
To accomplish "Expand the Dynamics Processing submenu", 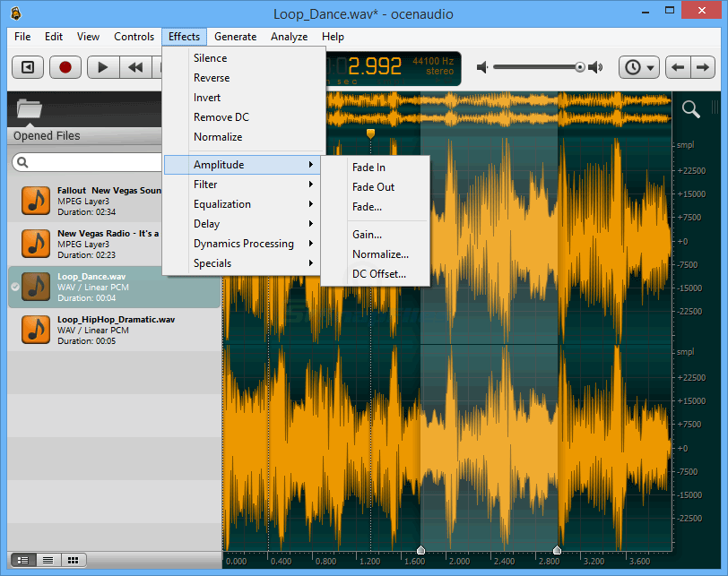I will [x=243, y=244].
